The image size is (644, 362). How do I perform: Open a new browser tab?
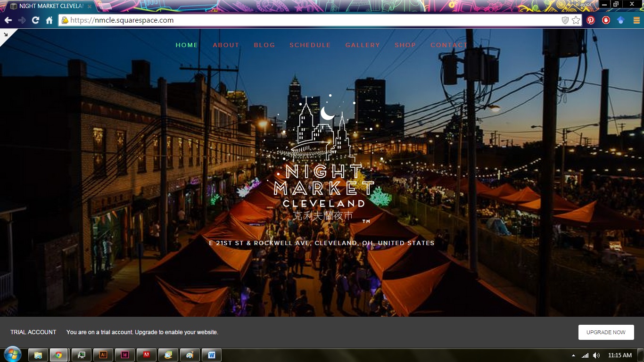[x=105, y=7]
